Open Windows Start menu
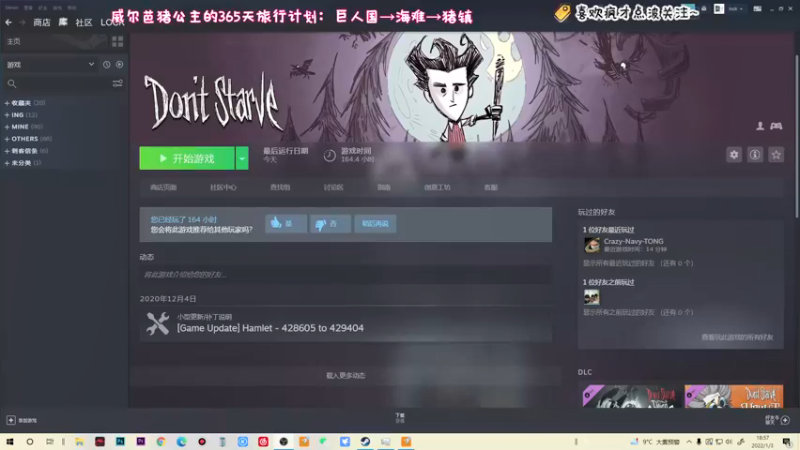The width and height of the screenshot is (800, 450). tap(10, 442)
